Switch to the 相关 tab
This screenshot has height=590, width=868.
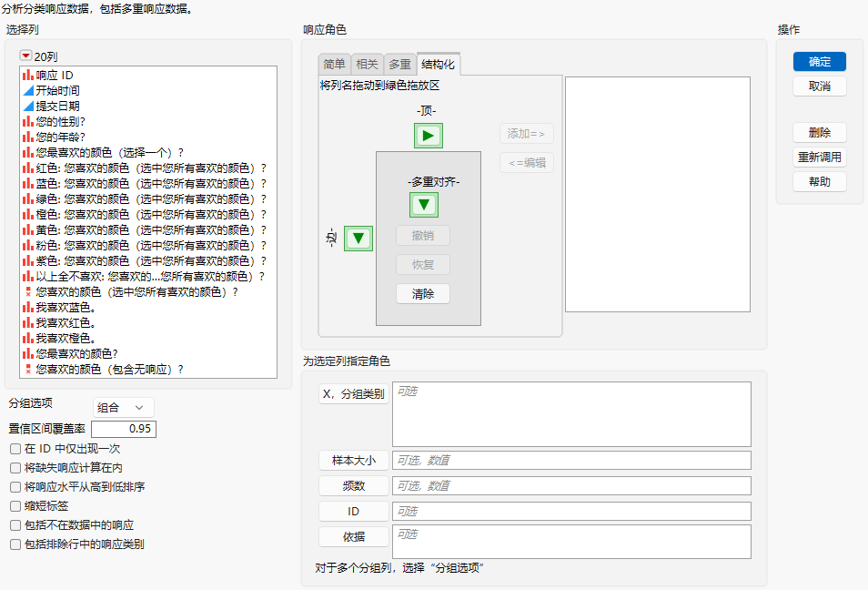coord(367,65)
